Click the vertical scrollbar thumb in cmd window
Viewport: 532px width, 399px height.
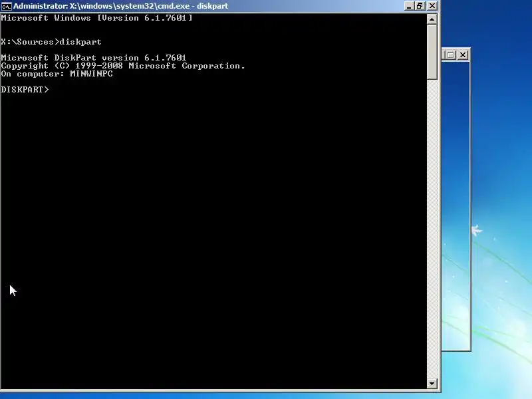pyautogui.click(x=432, y=53)
